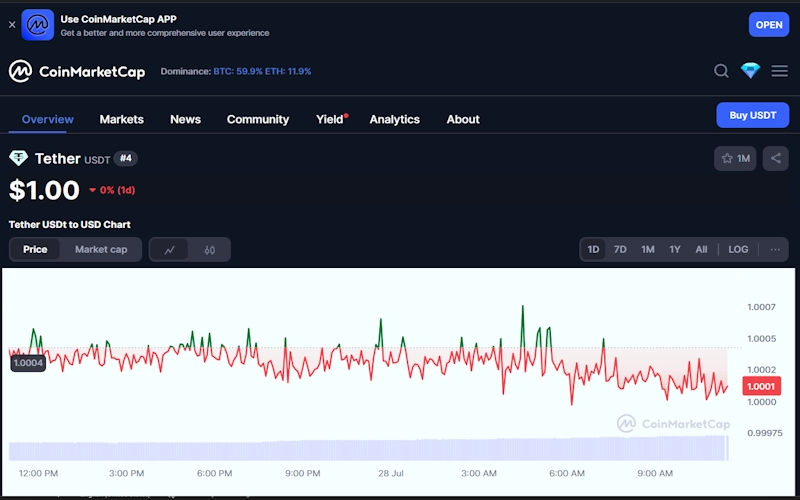Switch to the Markets tab
Screen dimensions: 800x500
[121, 119]
